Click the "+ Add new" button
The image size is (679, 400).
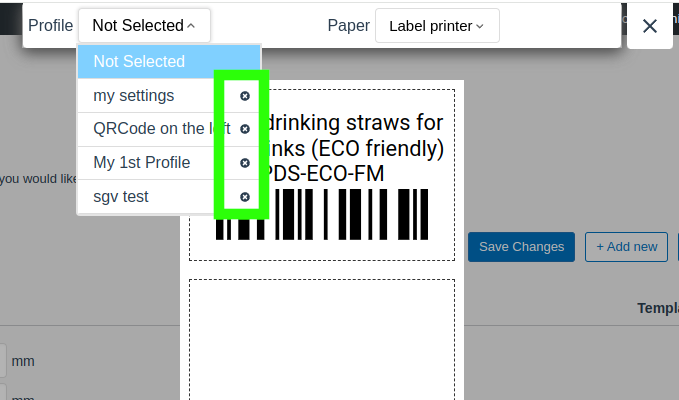626,247
